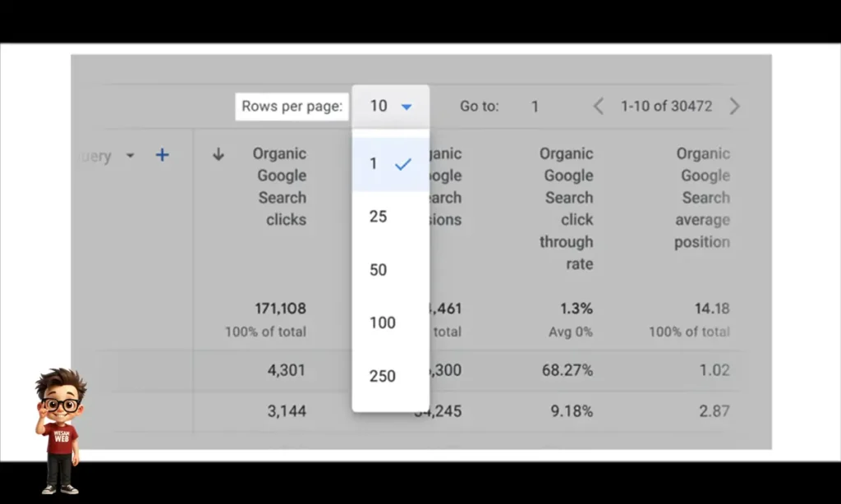Click the 1-10 of 30472 pagination text
Image resolution: width=841 pixels, height=504 pixels.
[x=666, y=106]
